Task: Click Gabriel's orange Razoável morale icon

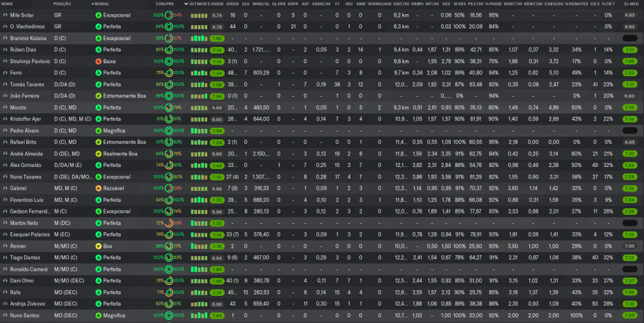Action: click(98, 188)
